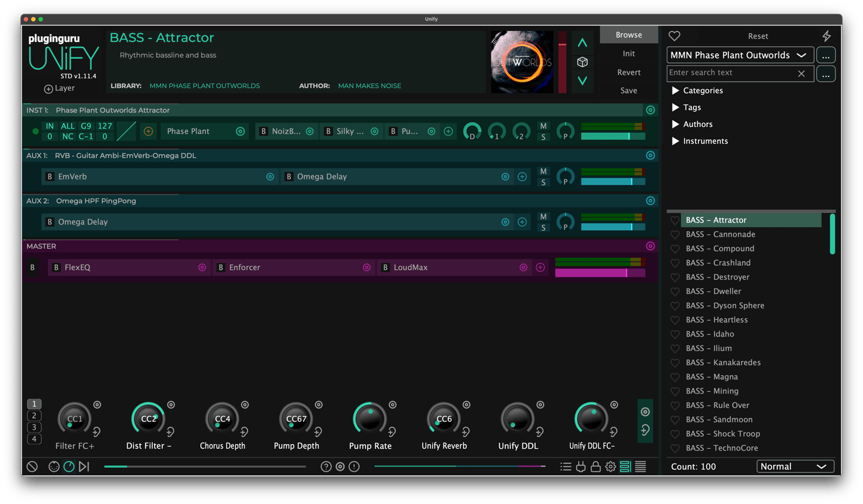Click Reset in the patch browser
The height and width of the screenshot is (504, 863).
click(x=758, y=36)
